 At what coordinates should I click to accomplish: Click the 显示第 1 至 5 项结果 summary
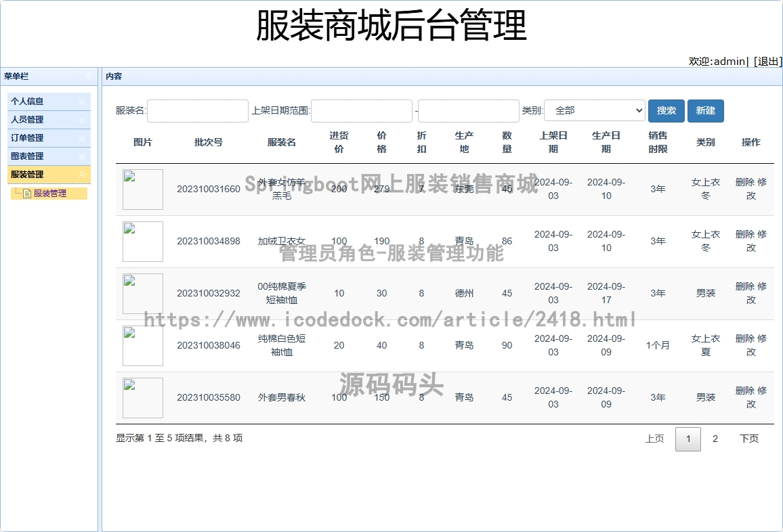click(179, 438)
